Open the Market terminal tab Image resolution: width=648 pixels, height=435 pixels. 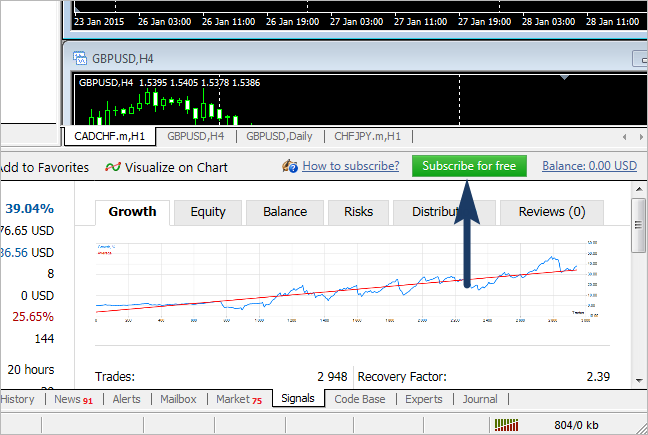[239, 399]
